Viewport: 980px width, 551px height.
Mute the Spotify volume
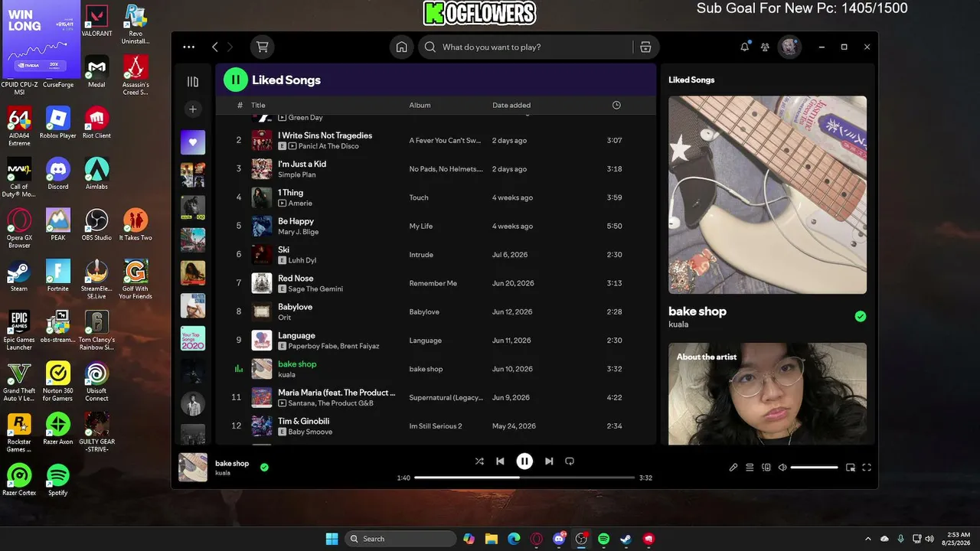[x=782, y=468]
